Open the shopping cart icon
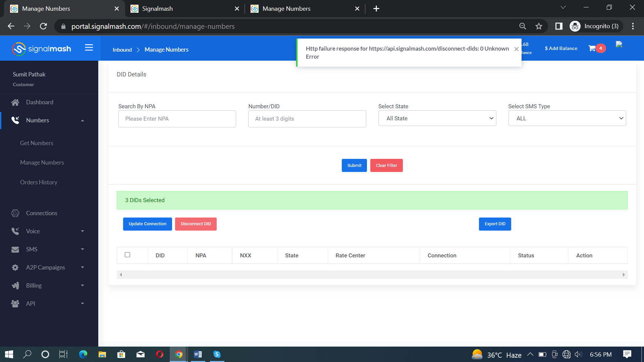Screen dimensions: 644x362 click(592, 48)
